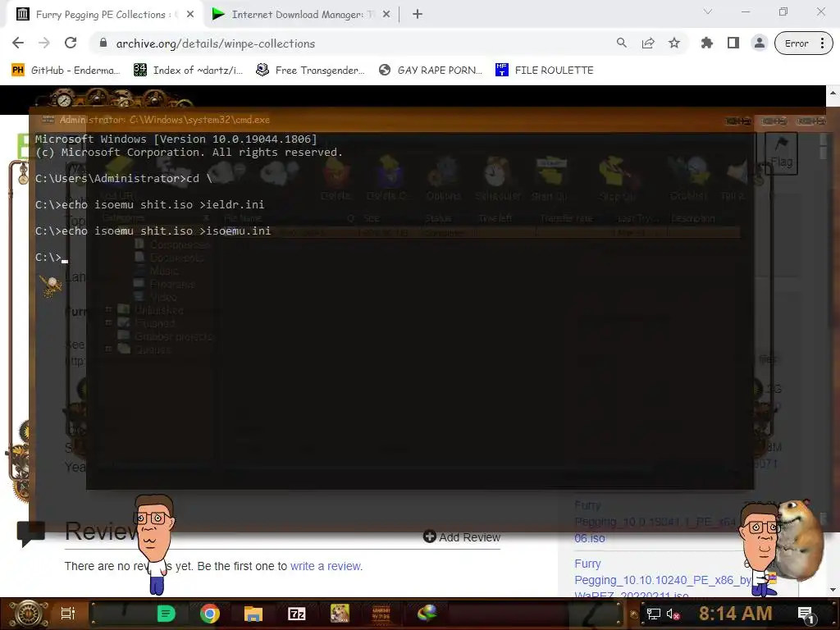This screenshot has width=840, height=630.
Task: Click Stop Queue in IDM toolbar
Action: point(617,179)
